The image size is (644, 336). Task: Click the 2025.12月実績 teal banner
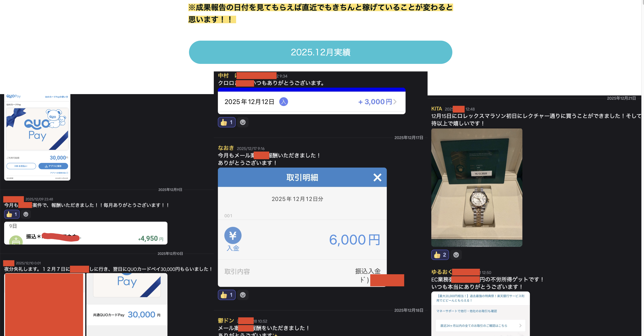point(320,52)
